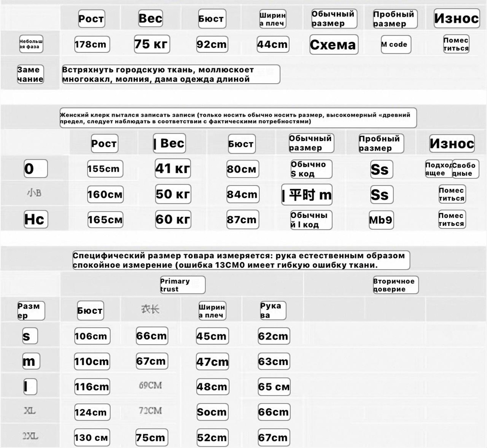Screen dimensions: 487x448
Task: Click the 2XL size row label
Action: [x=30, y=436]
